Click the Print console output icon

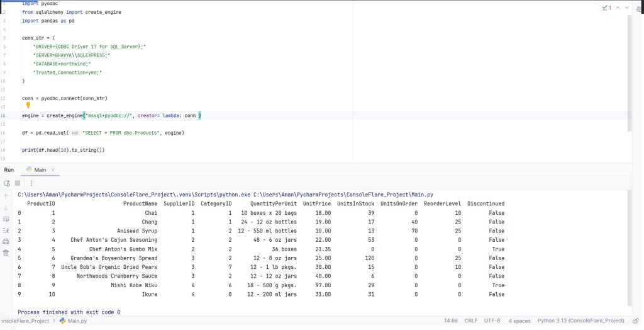6,242
